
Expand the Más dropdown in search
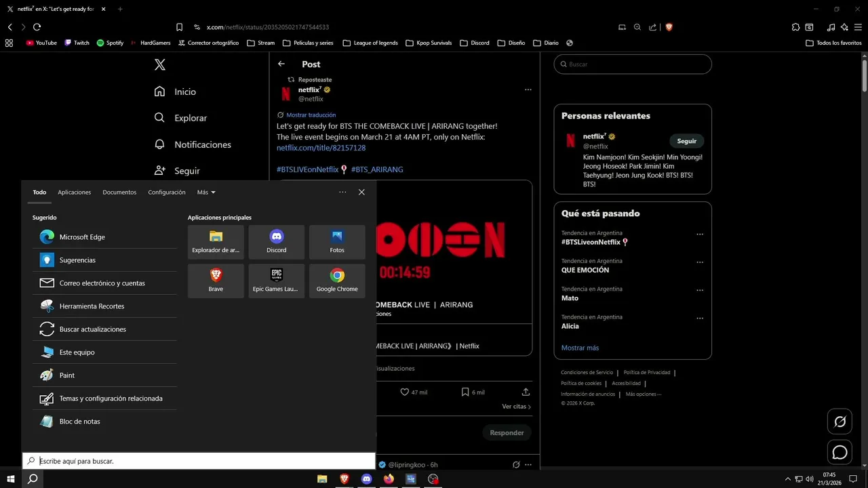point(206,192)
